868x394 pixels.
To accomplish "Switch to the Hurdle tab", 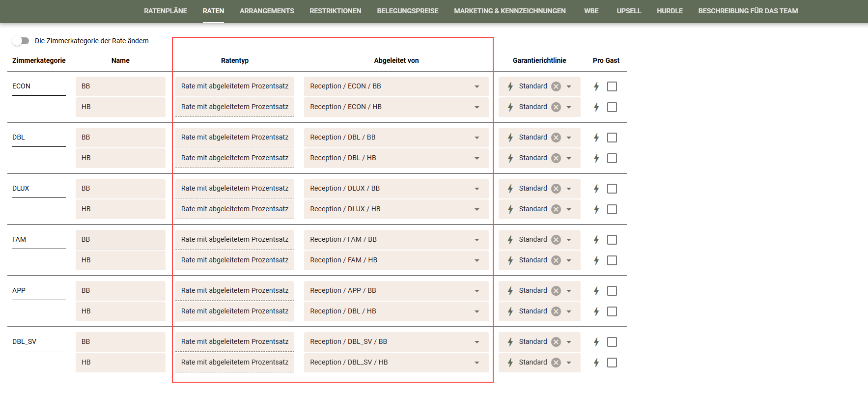I will point(670,11).
